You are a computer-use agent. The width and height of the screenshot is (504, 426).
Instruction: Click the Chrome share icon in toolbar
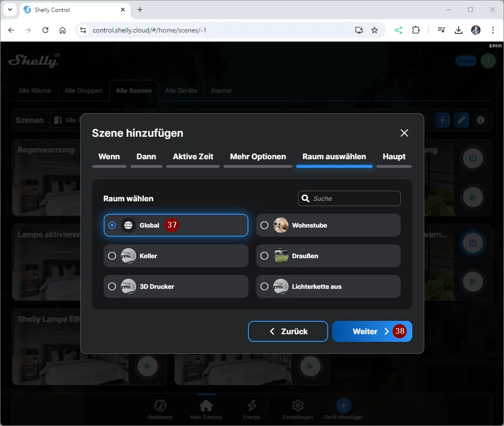tap(398, 30)
